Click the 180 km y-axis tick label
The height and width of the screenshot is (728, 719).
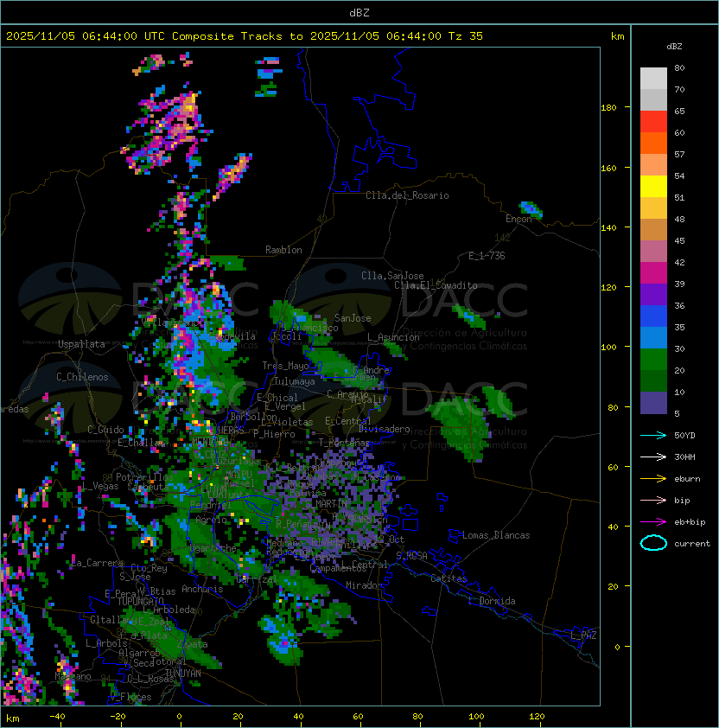[x=608, y=108]
